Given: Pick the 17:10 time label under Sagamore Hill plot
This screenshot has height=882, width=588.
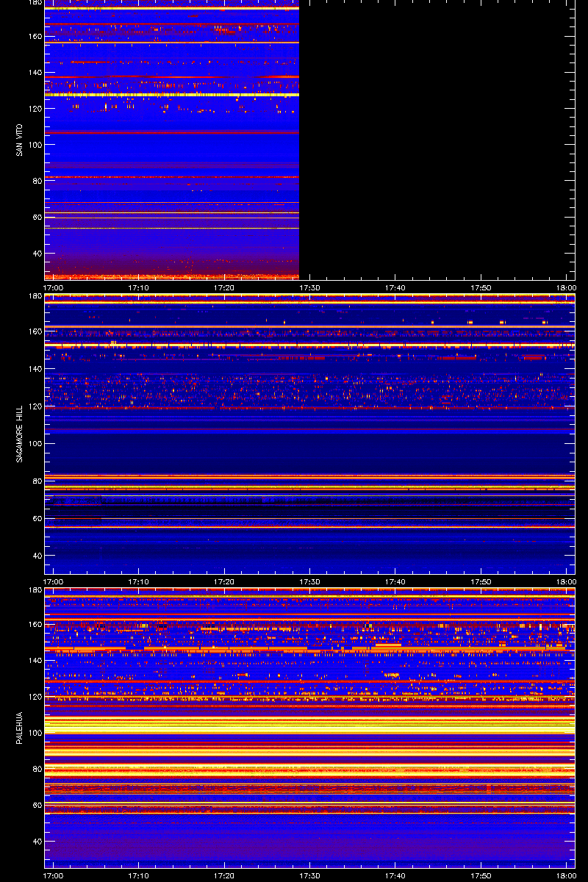Looking at the screenshot, I should pyautogui.click(x=140, y=581).
